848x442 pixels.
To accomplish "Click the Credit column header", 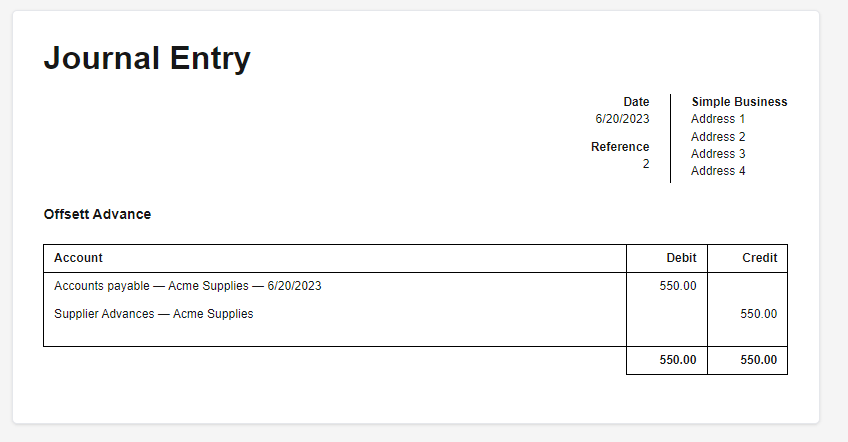I will pyautogui.click(x=759, y=258).
